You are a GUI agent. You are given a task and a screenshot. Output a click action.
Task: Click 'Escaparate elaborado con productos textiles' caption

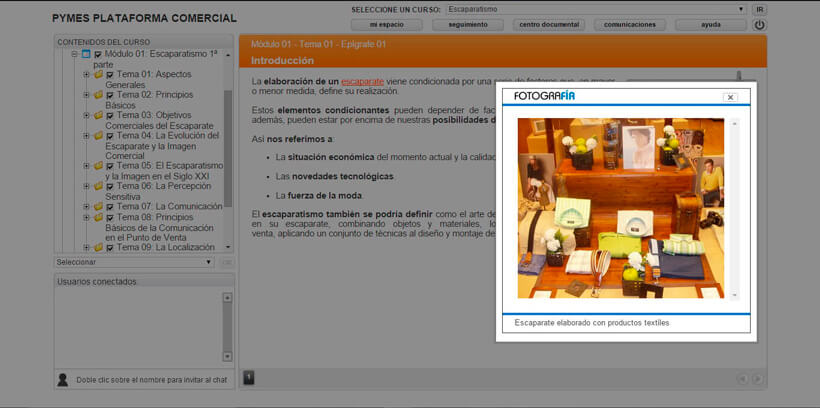[x=591, y=323]
